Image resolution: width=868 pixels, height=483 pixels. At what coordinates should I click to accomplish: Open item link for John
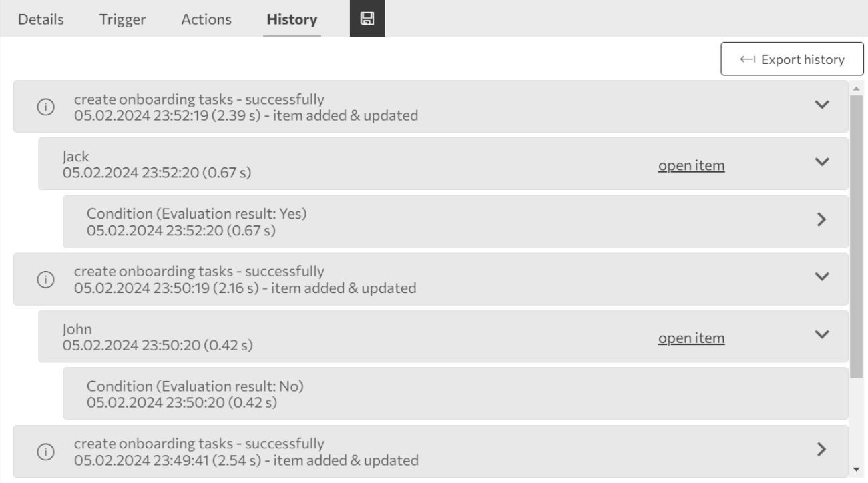(x=691, y=338)
